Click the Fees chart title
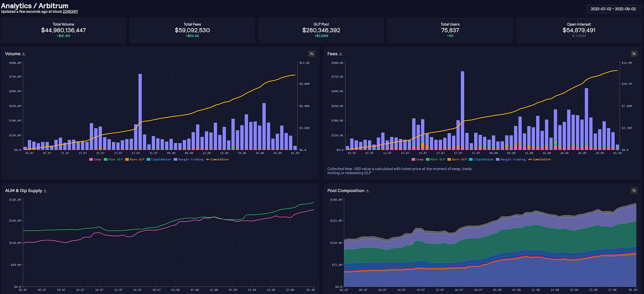Viewport: 644px width, 294px height. tap(333, 54)
